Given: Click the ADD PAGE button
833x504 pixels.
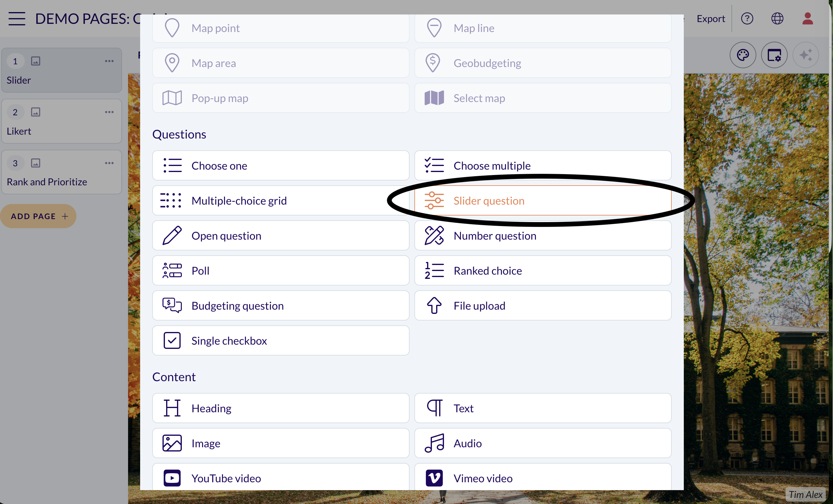Looking at the screenshot, I should [38, 216].
